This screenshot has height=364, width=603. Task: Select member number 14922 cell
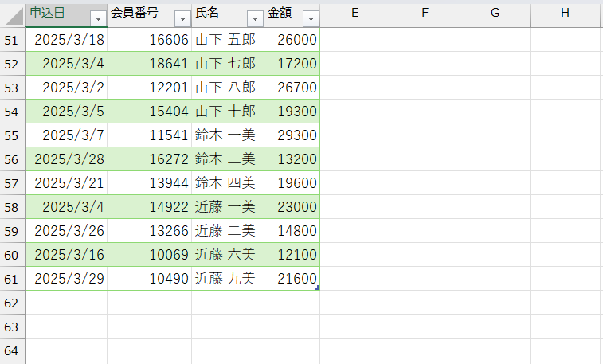(149, 207)
